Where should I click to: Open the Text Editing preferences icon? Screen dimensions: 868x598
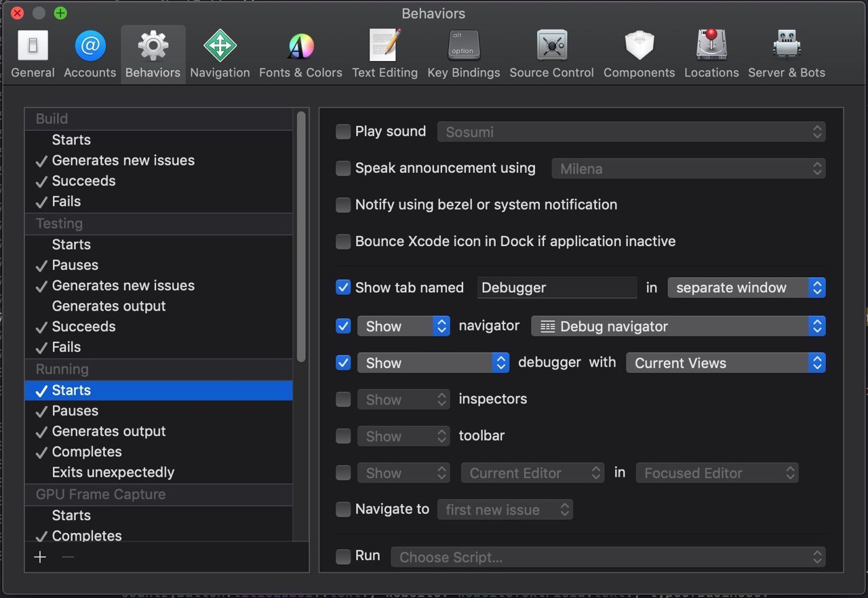pyautogui.click(x=384, y=46)
